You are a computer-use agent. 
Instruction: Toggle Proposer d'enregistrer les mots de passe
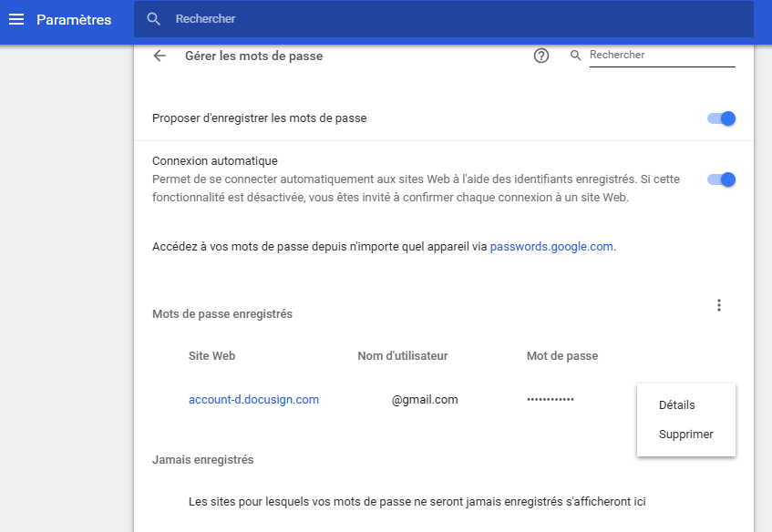(720, 118)
